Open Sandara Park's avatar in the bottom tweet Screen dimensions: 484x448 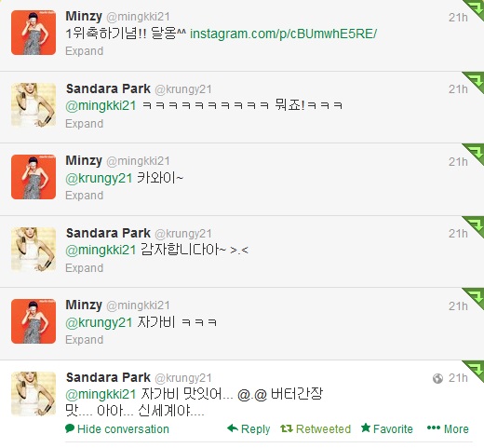34,394
